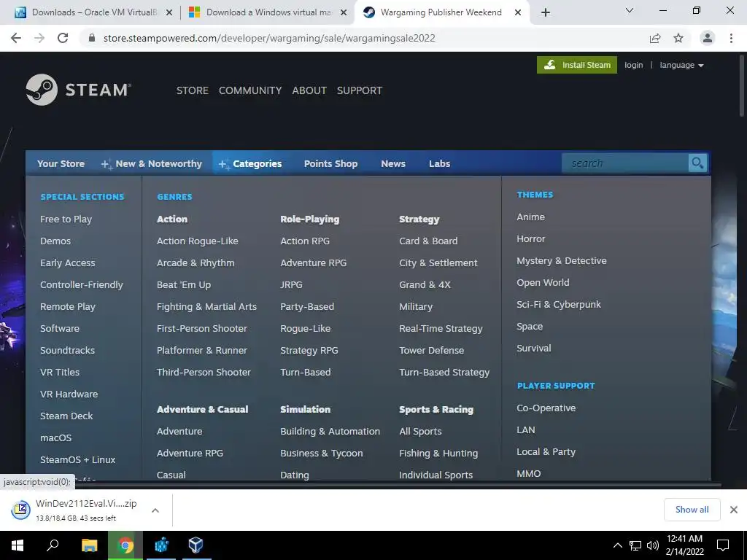This screenshot has height=560, width=747.
Task: Reload the Steam page
Action: (x=63, y=38)
